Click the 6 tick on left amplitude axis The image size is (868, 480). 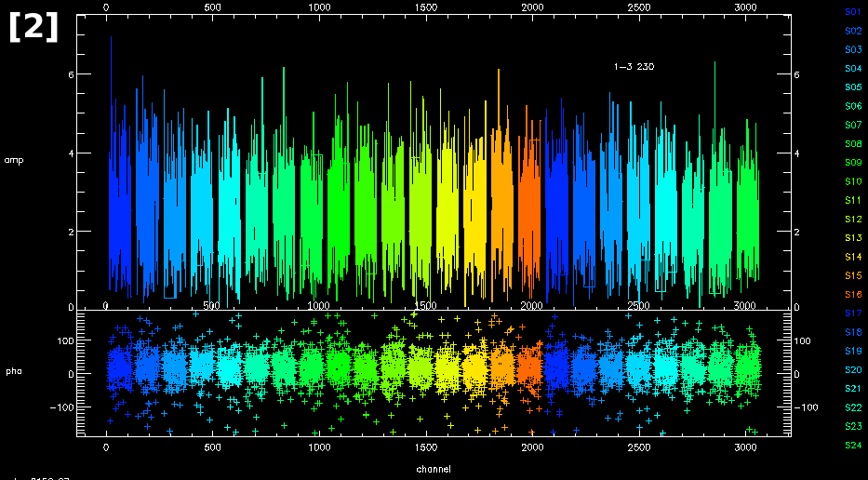coord(98,73)
